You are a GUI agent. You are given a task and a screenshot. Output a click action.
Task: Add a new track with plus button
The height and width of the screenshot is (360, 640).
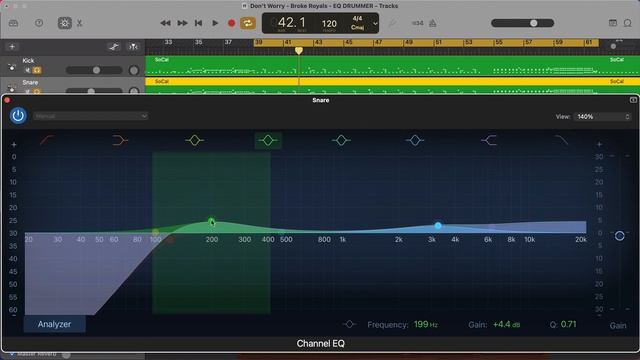click(12, 47)
